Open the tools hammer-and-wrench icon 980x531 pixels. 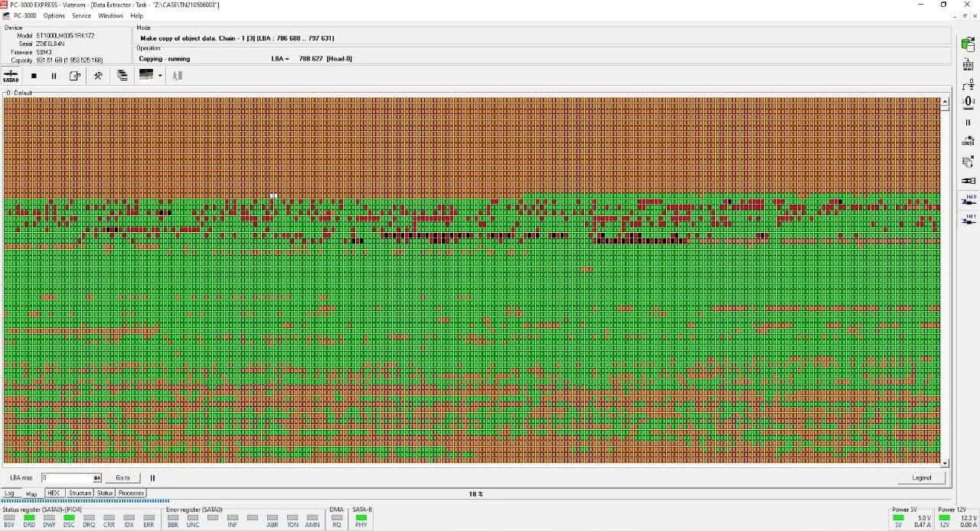[x=98, y=76]
